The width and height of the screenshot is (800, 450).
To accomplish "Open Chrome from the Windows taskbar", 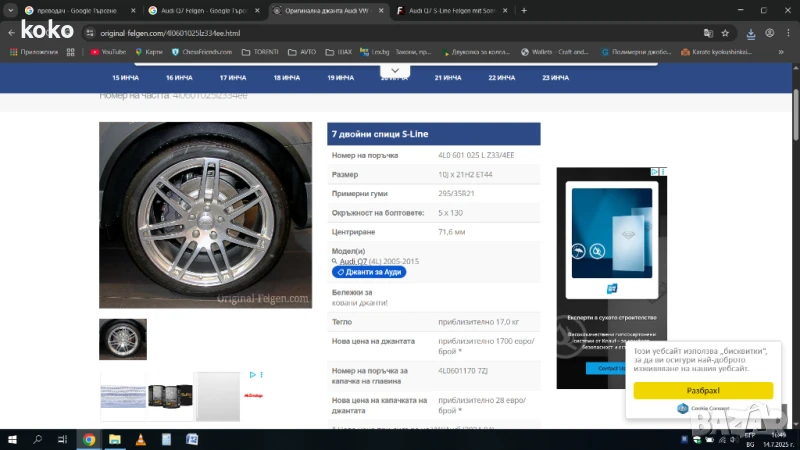I will 89,439.
